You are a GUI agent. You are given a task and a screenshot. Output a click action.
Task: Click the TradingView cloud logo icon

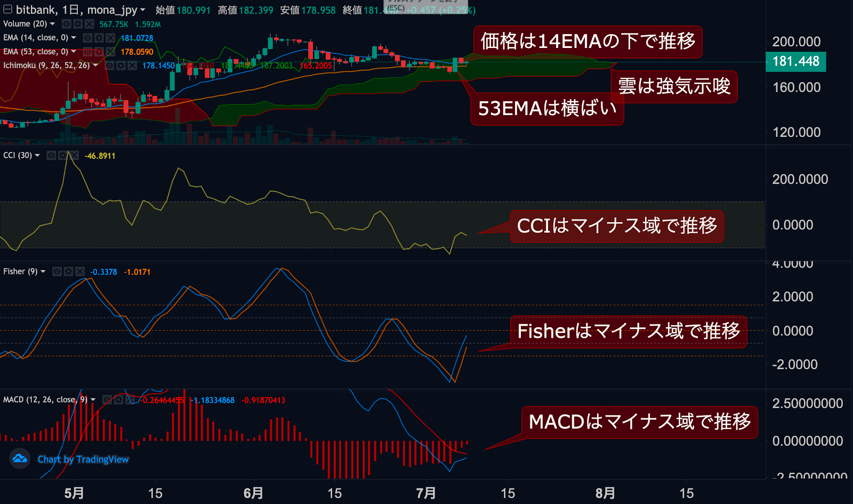point(20,459)
